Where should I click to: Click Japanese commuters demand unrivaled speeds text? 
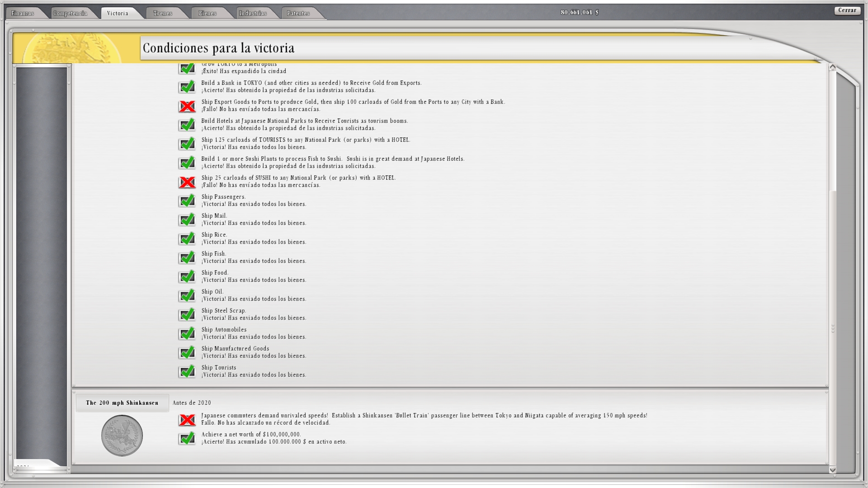[424, 415]
